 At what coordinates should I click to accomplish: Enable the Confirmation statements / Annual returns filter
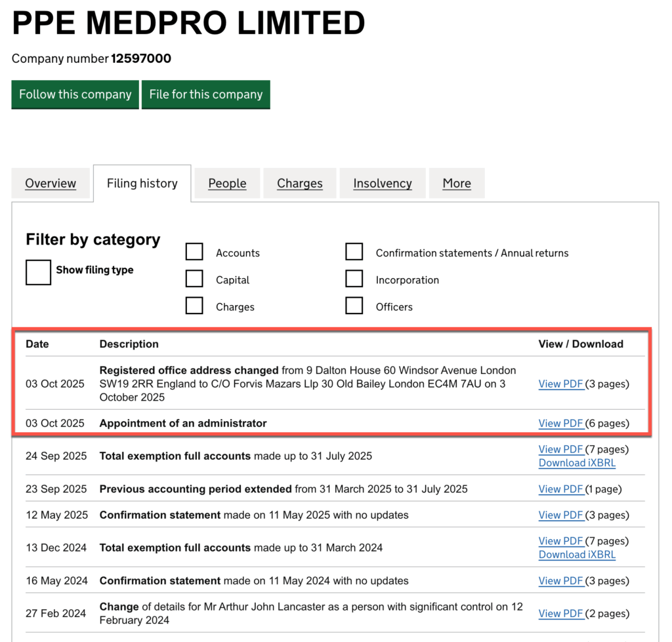[354, 251]
